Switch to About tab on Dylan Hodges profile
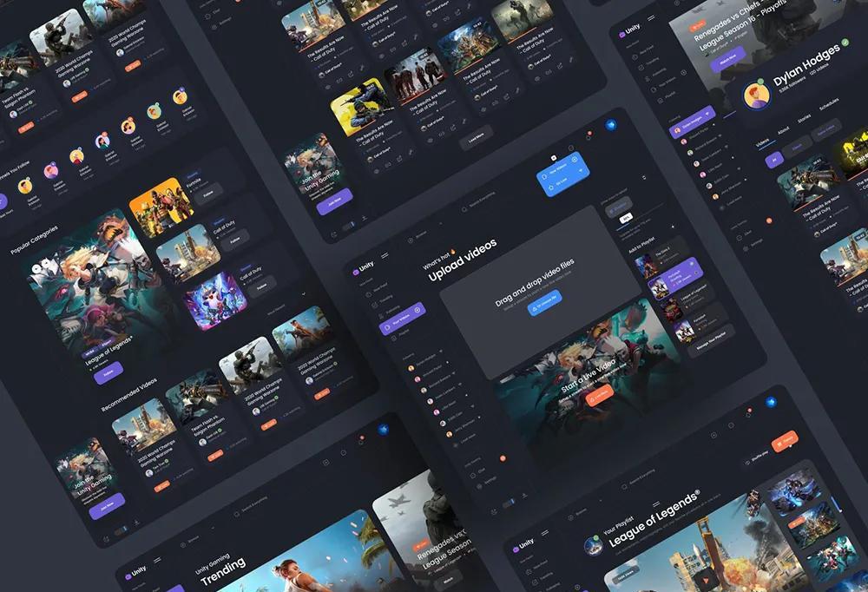This screenshot has width=868, height=592. [783, 131]
